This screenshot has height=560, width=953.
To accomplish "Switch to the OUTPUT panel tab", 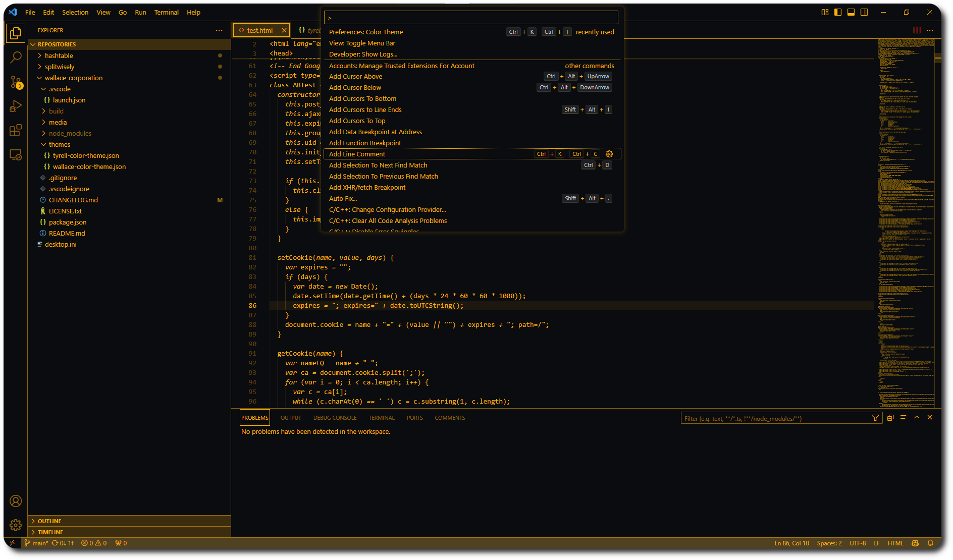I will pyautogui.click(x=291, y=418).
